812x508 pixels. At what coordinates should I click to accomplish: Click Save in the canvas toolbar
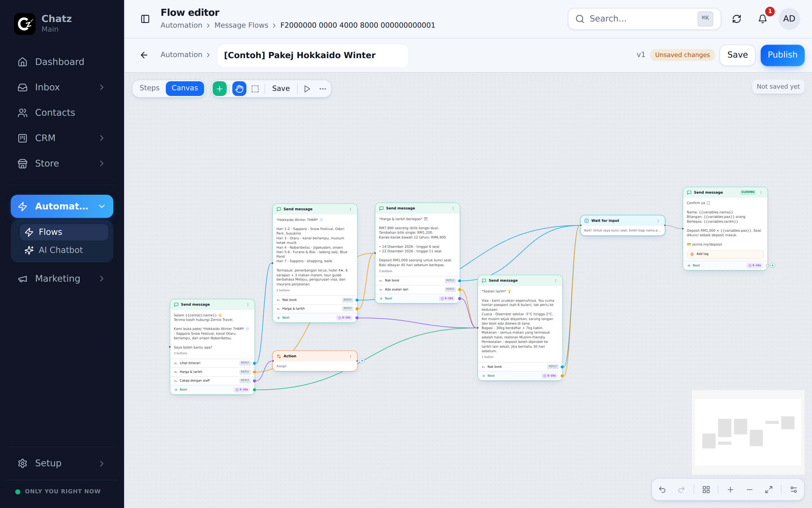pyautogui.click(x=281, y=89)
